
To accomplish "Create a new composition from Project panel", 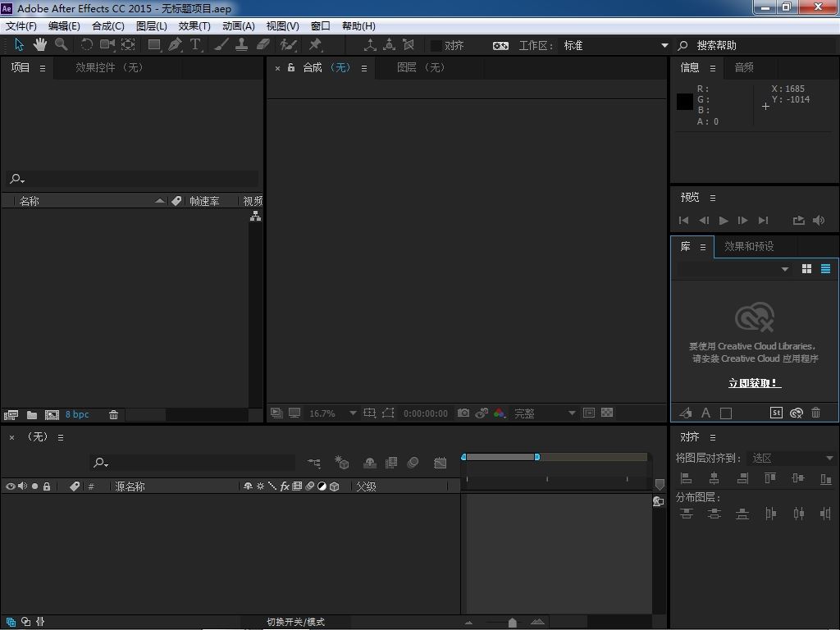I will click(52, 414).
